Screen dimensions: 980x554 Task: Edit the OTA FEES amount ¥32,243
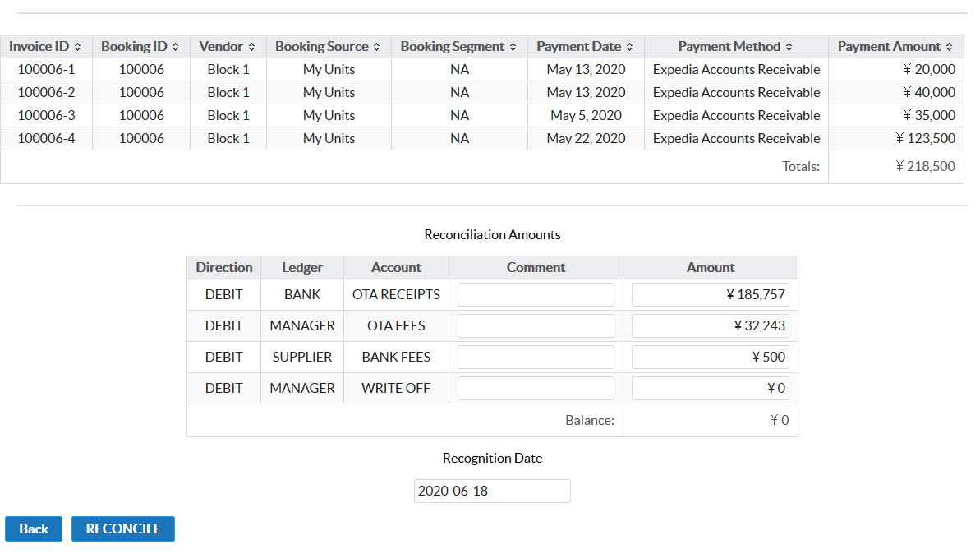point(710,326)
